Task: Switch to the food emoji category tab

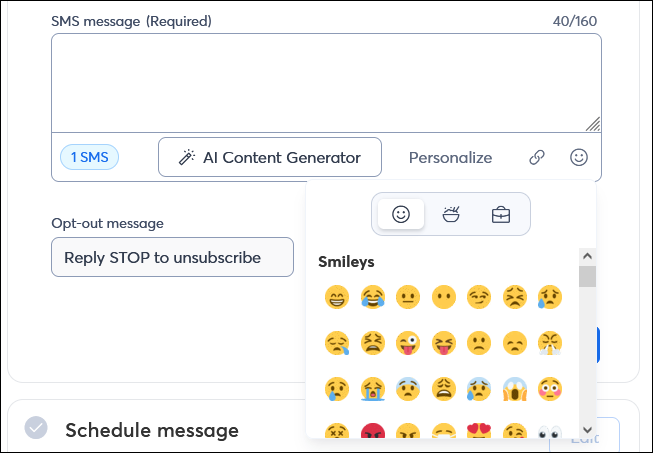Action: (x=451, y=214)
